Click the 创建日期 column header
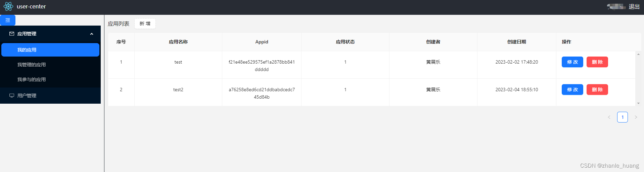Viewport: 644px width, 172px height. [x=517, y=42]
